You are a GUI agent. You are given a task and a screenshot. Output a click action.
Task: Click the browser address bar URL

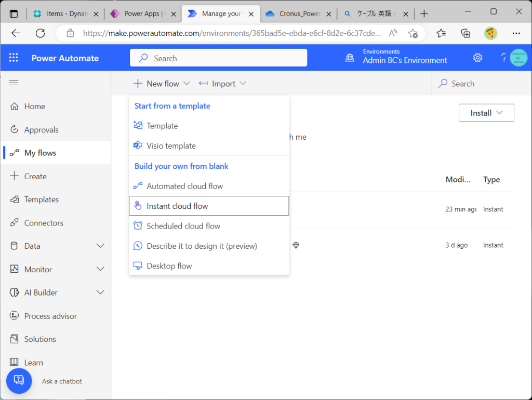(232, 33)
